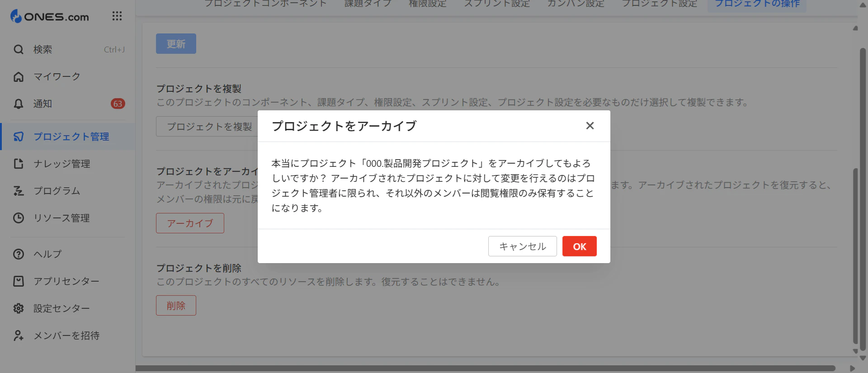Click the 設定センター gear icon
The height and width of the screenshot is (373, 868).
coord(19,308)
